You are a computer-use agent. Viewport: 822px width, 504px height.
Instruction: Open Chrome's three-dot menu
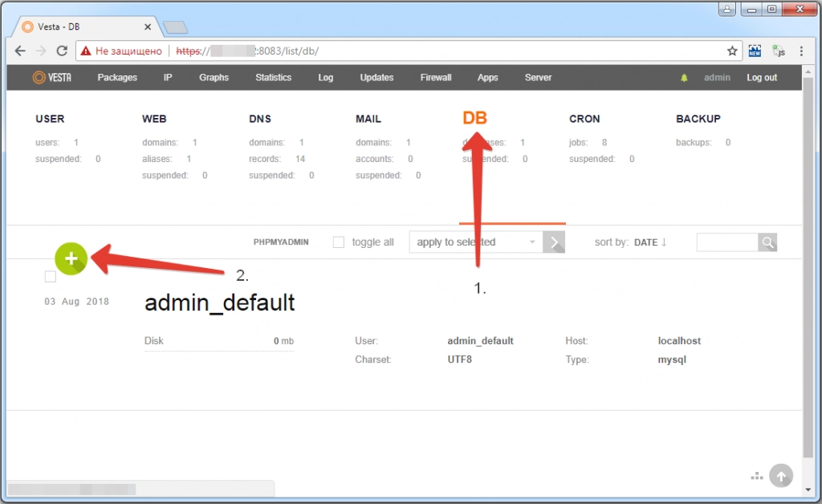(x=801, y=51)
